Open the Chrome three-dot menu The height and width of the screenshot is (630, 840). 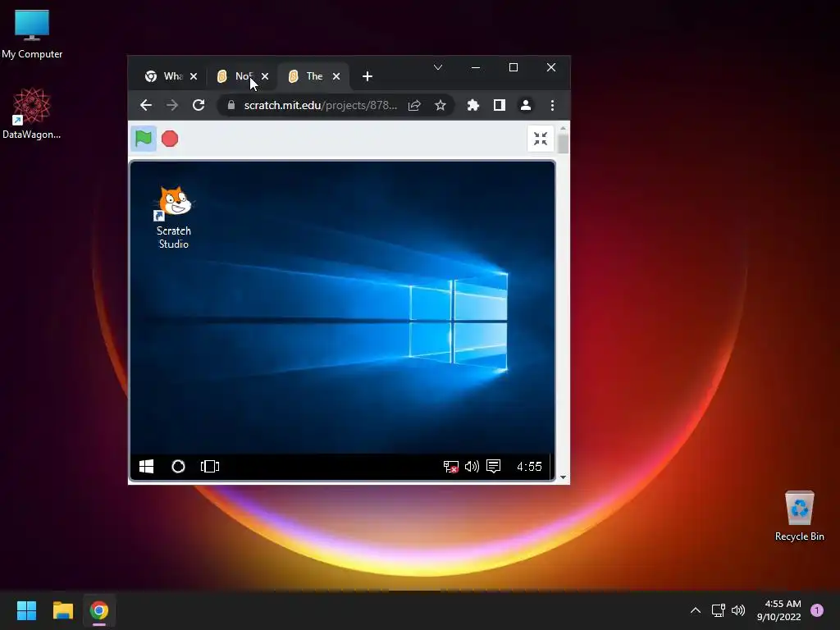pyautogui.click(x=552, y=105)
